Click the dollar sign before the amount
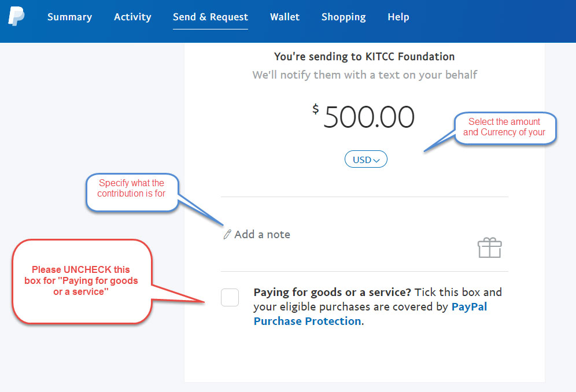This screenshot has height=392, width=576. click(x=315, y=109)
